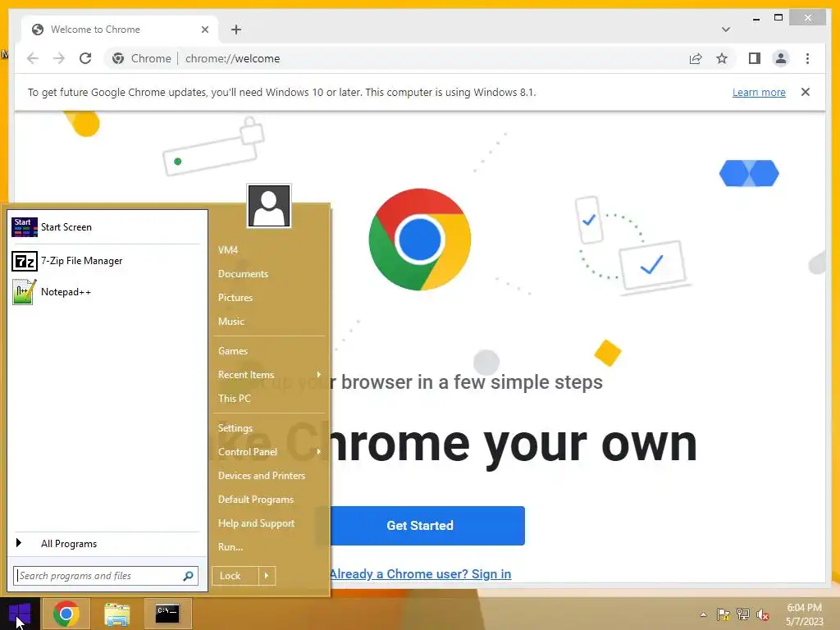
Task: Open the Chrome profile avatar menu
Action: point(781,58)
